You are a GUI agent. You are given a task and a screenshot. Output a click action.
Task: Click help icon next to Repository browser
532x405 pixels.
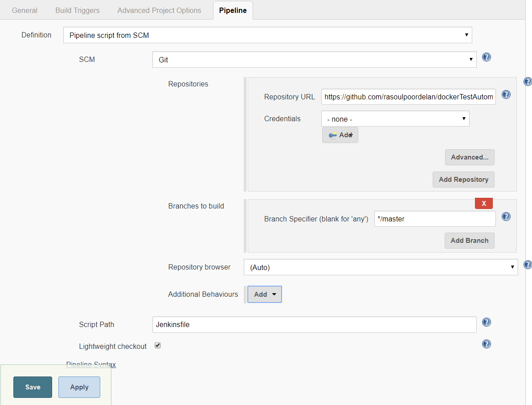(x=528, y=265)
